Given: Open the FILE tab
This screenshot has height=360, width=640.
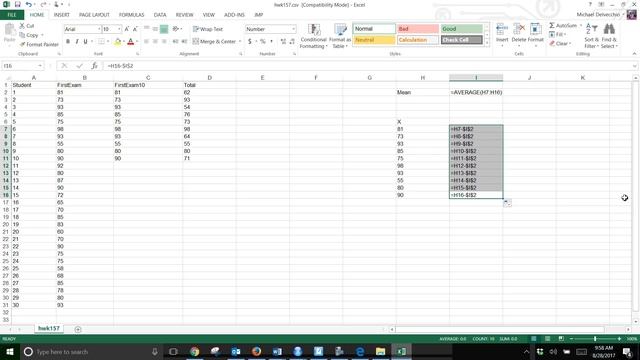Looking at the screenshot, I should click(x=12, y=15).
